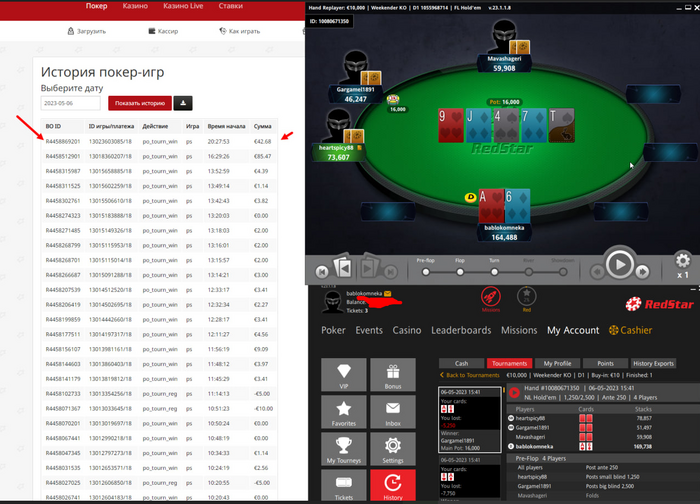
Task: Jump to first hand in replayer
Action: pos(322,271)
